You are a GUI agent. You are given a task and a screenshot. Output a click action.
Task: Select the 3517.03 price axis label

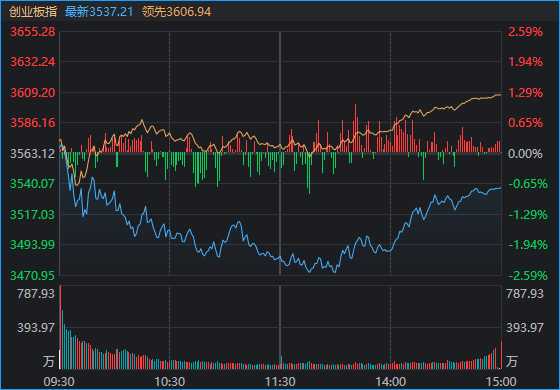coord(33,215)
